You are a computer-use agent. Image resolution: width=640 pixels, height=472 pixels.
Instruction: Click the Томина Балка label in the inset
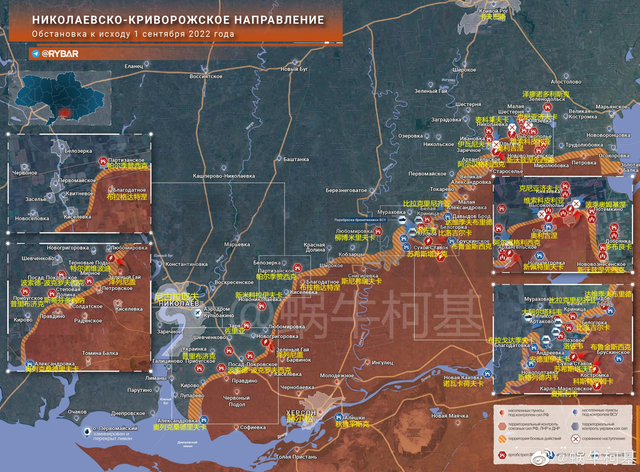click(100, 353)
